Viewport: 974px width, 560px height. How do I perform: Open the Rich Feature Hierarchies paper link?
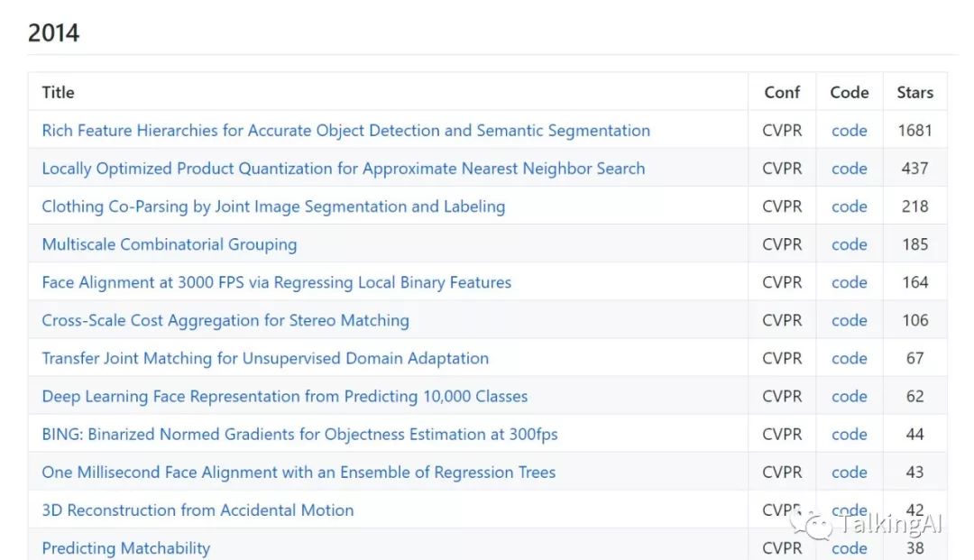pos(345,131)
